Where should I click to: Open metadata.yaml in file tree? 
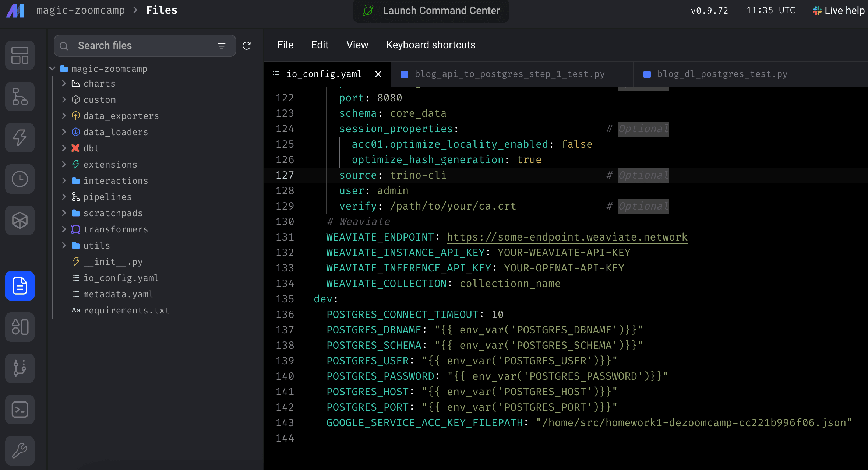coord(118,294)
